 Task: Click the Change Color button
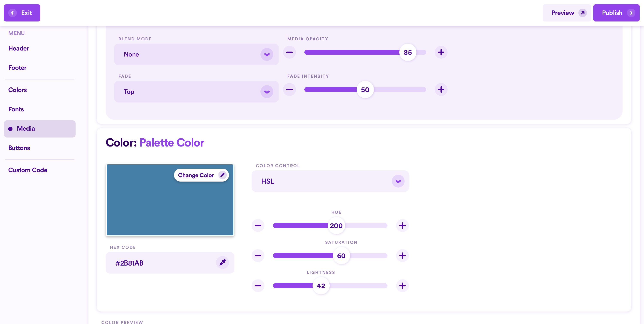click(201, 175)
